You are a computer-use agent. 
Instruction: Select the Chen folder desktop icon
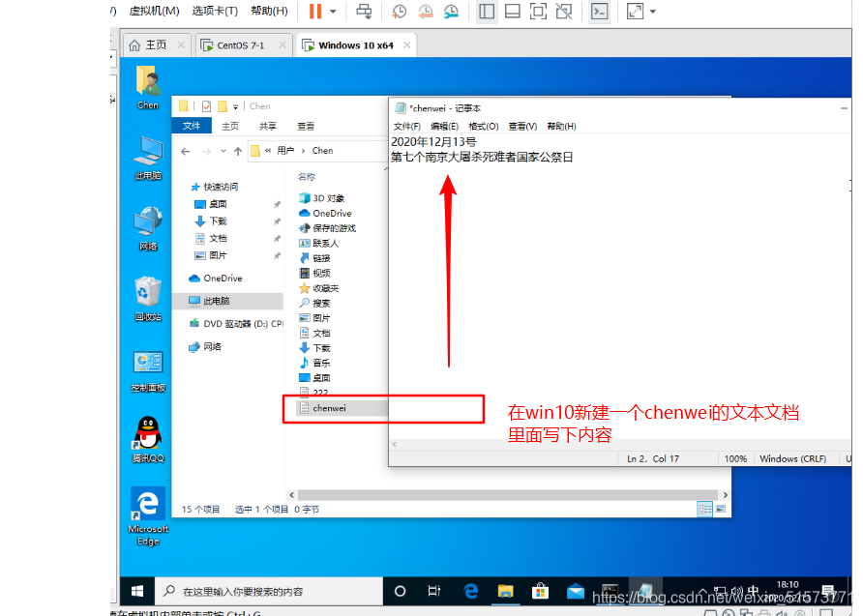pyautogui.click(x=148, y=88)
